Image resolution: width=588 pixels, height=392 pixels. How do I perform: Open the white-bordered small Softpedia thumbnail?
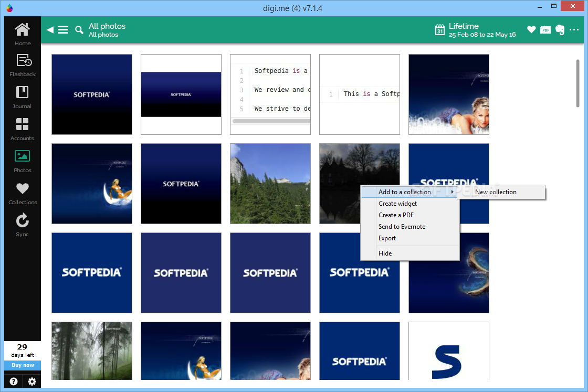point(181,94)
